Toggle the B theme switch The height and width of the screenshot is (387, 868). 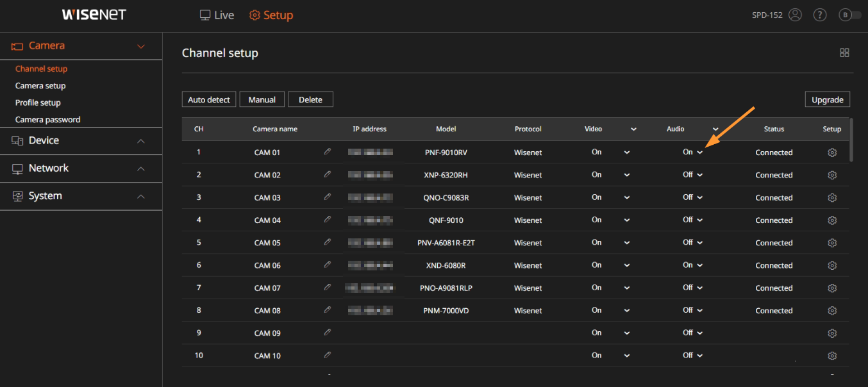click(x=850, y=15)
